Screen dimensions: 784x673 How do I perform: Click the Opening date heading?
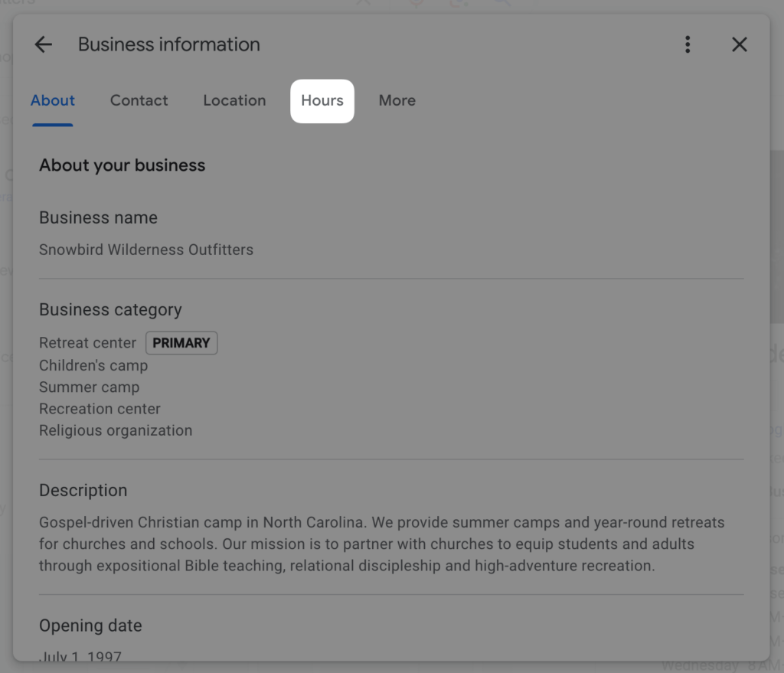[90, 626]
